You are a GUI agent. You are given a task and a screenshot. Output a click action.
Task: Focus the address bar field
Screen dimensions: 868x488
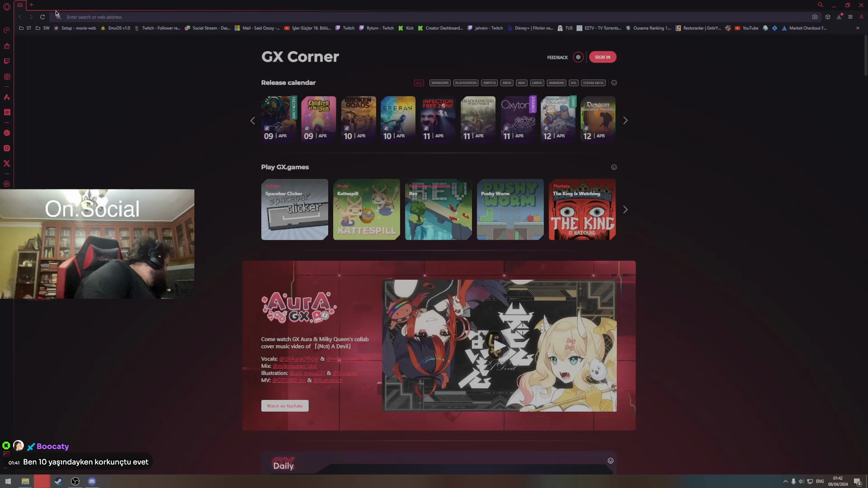[434, 17]
